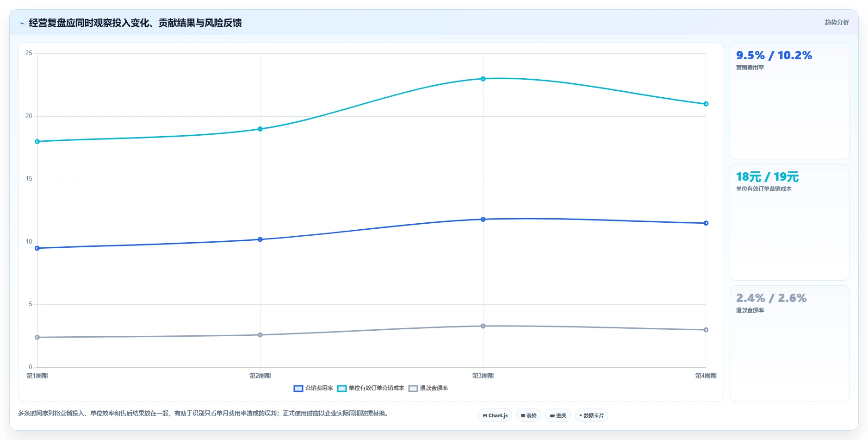Click the cyan data point at 第1周期
This screenshot has width=868, height=440.
[x=37, y=142]
